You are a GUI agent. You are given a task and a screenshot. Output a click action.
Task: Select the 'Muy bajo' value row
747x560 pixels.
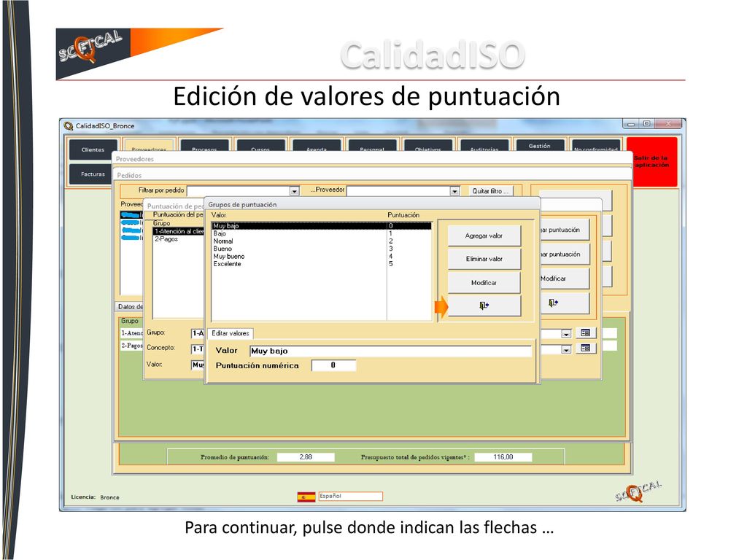(322, 226)
